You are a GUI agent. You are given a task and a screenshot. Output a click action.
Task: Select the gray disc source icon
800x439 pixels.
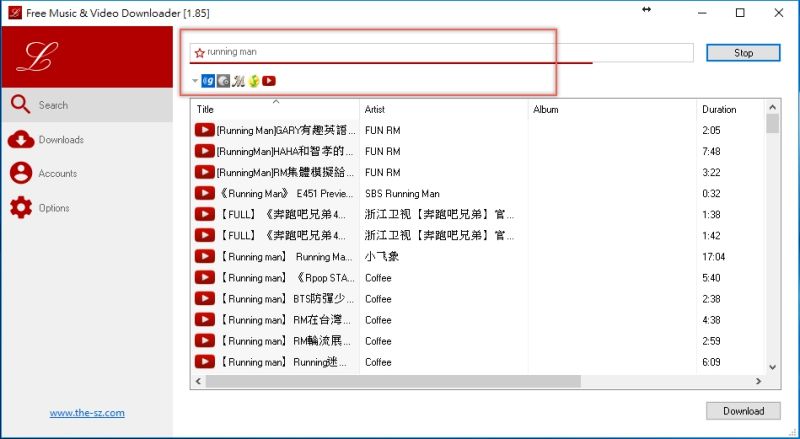[223, 81]
